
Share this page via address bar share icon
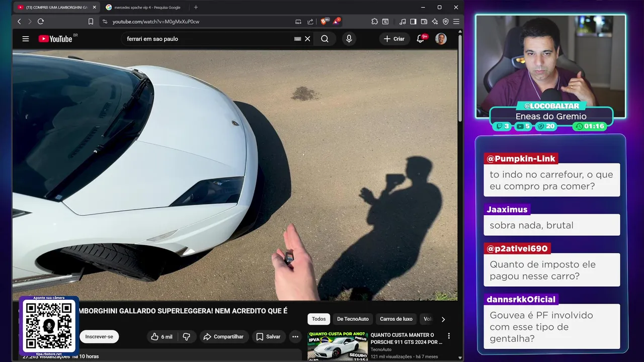(310, 22)
